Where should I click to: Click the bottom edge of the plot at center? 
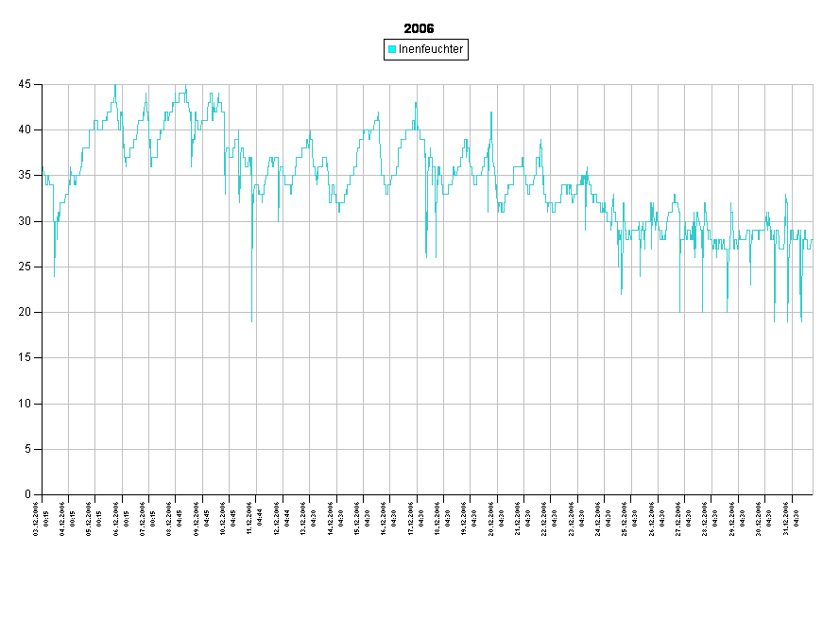tap(427, 493)
